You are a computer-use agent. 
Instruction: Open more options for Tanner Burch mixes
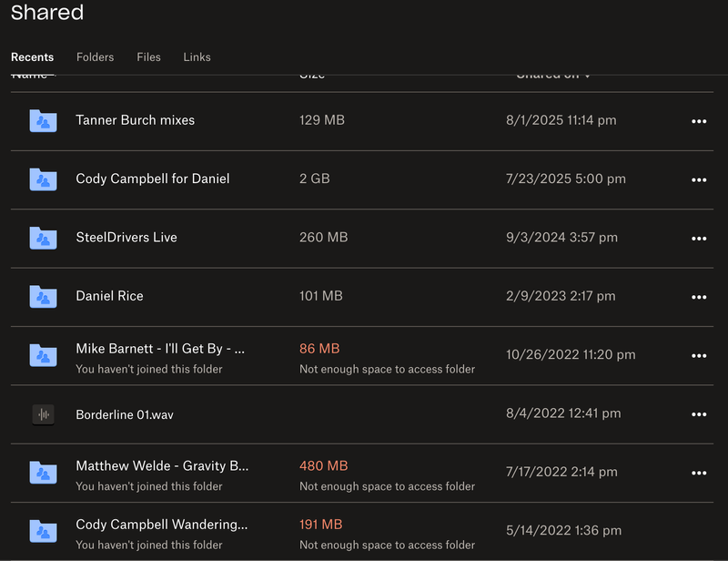699,121
